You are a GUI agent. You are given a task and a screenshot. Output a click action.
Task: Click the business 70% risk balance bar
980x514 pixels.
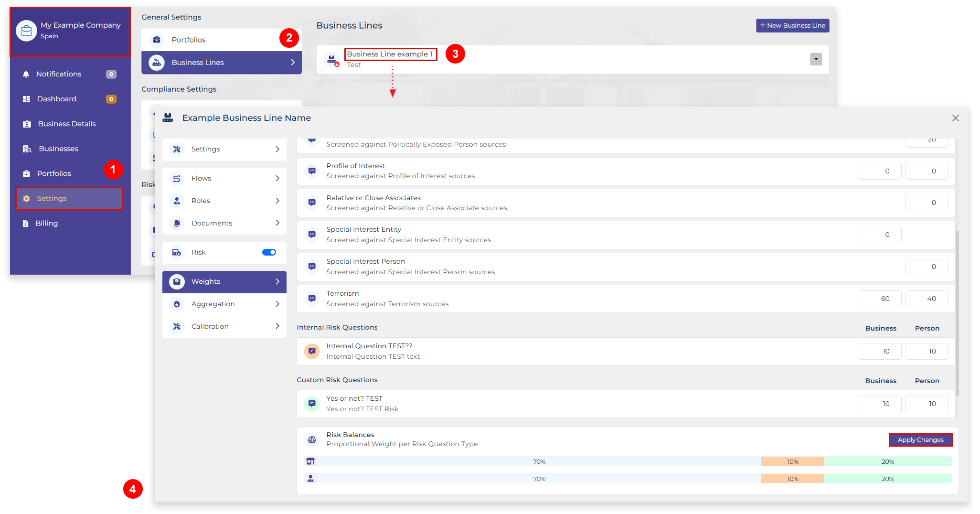tap(539, 461)
